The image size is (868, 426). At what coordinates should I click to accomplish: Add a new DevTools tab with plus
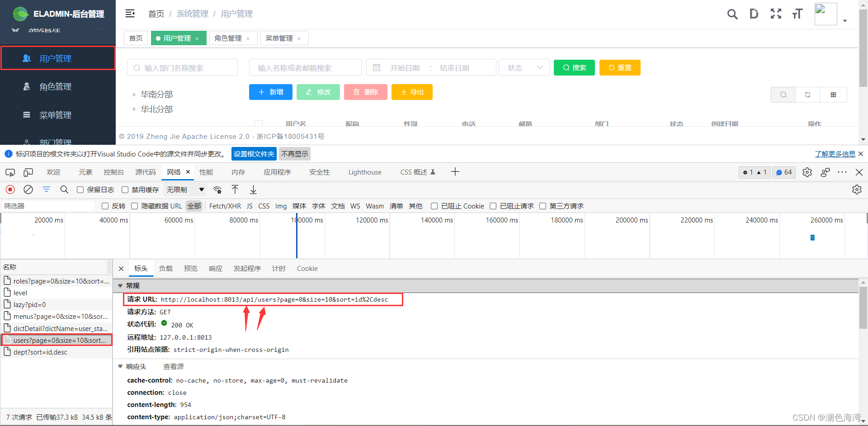455,172
